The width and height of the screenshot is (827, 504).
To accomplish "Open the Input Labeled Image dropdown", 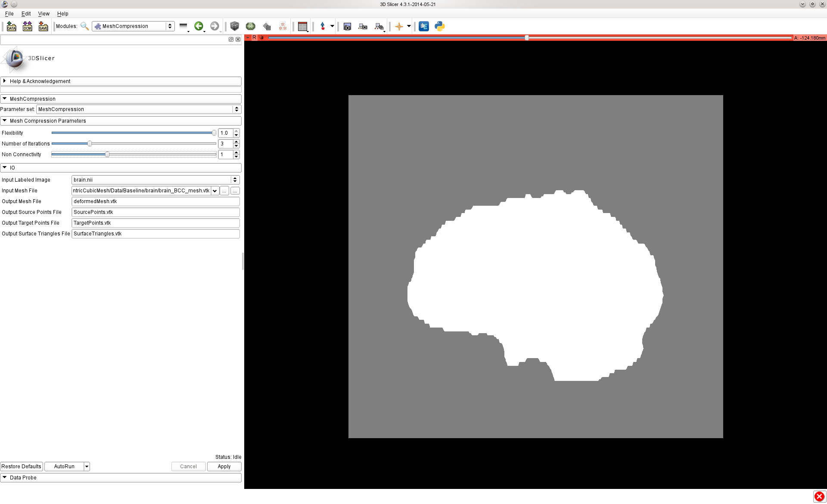I will (x=155, y=180).
